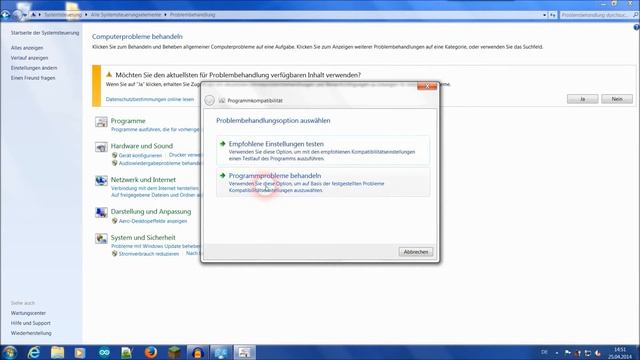This screenshot has height=360, width=640.
Task: Open 'Netzwerk und Internet' category
Action: tap(143, 180)
